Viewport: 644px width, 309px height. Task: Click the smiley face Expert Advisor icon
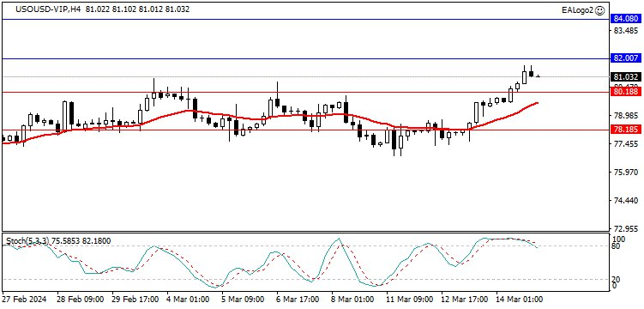599,9
